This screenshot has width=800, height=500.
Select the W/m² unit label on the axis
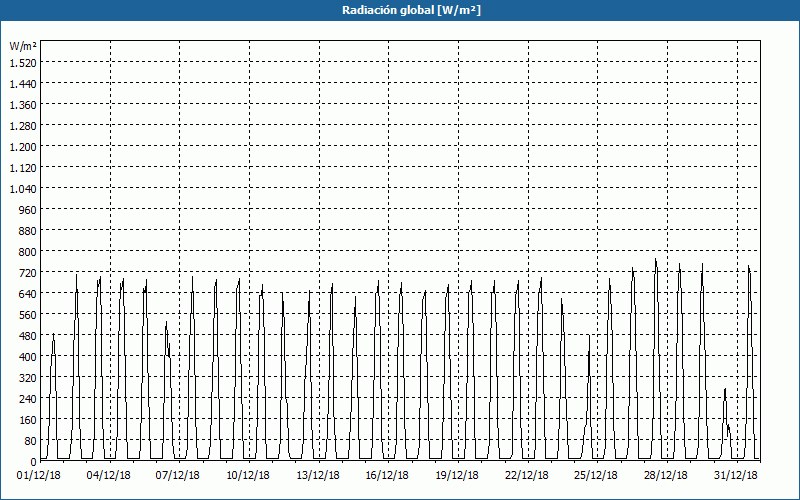[x=23, y=46]
